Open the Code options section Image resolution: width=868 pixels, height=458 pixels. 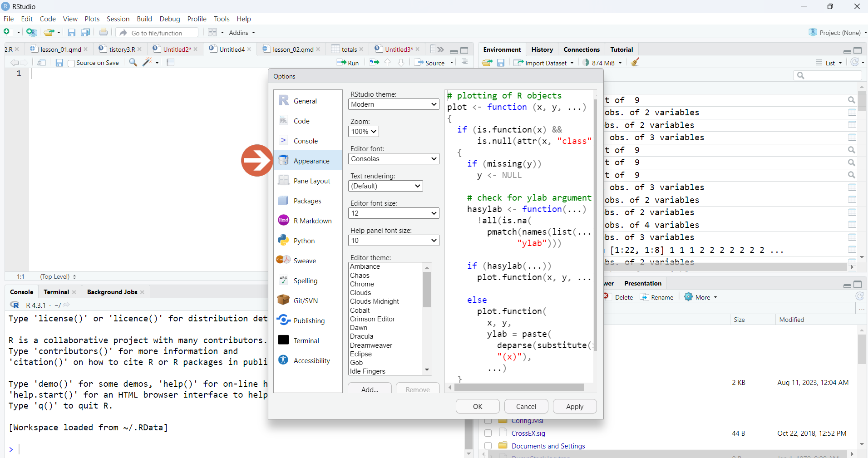[308, 121]
